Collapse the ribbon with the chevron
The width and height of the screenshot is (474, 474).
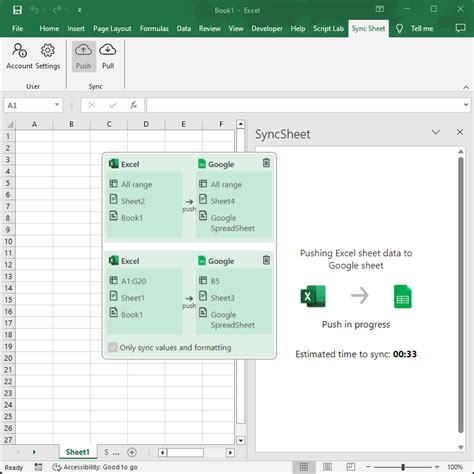[466, 87]
